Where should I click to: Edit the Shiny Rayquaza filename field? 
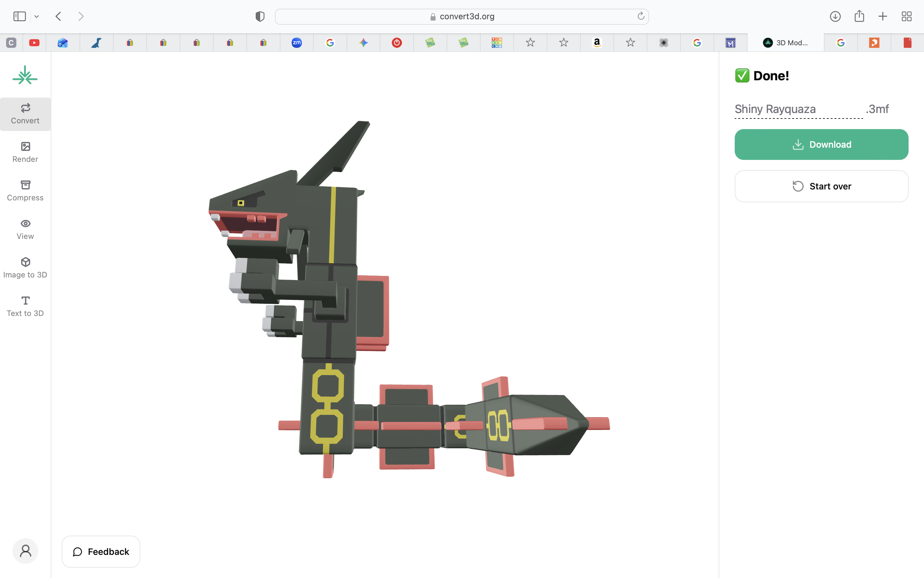pyautogui.click(x=798, y=109)
